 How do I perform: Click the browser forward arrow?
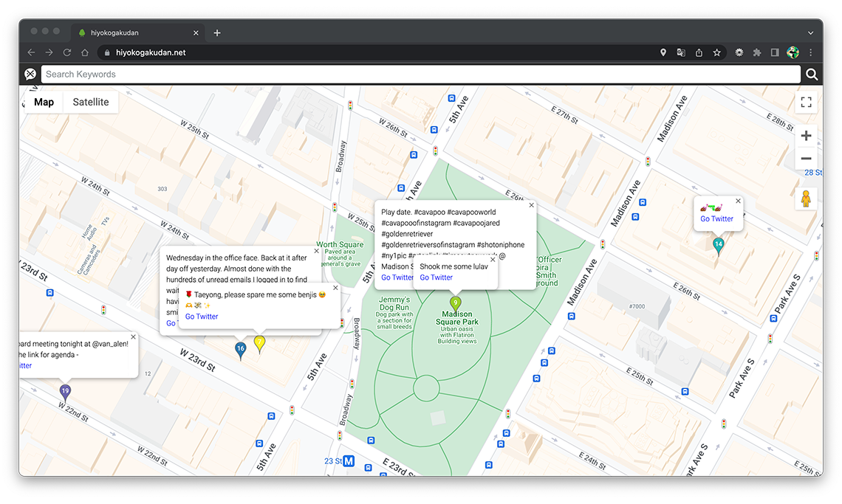click(x=49, y=52)
